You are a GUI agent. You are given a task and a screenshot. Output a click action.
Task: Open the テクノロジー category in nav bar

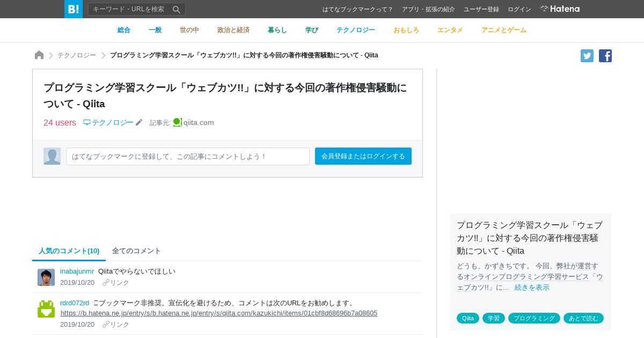click(x=356, y=30)
